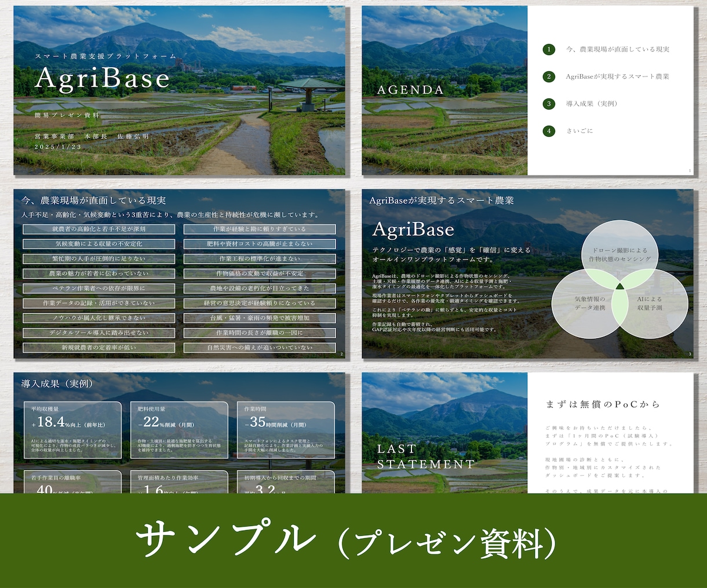The height and width of the screenshot is (588, 707).
Task: Click the サンプル(プレゼン資料) banner text
Action: click(347, 540)
